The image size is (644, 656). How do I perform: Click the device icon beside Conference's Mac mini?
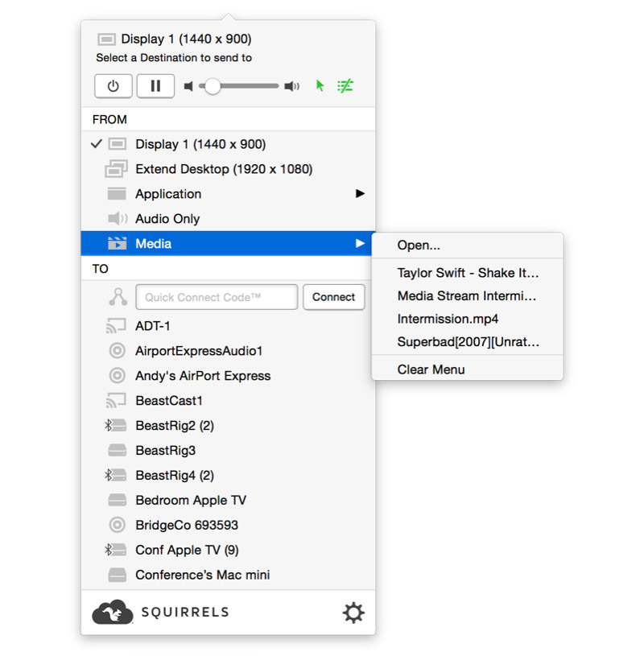click(x=118, y=575)
